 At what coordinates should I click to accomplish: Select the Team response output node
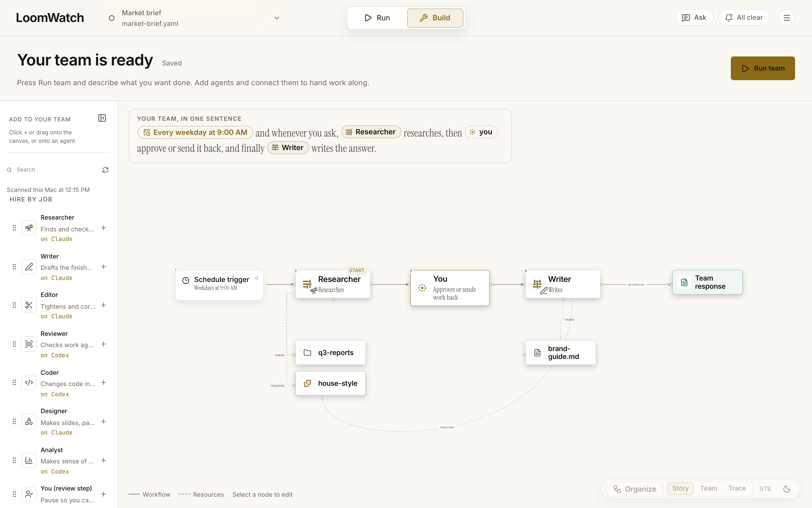coord(707,282)
